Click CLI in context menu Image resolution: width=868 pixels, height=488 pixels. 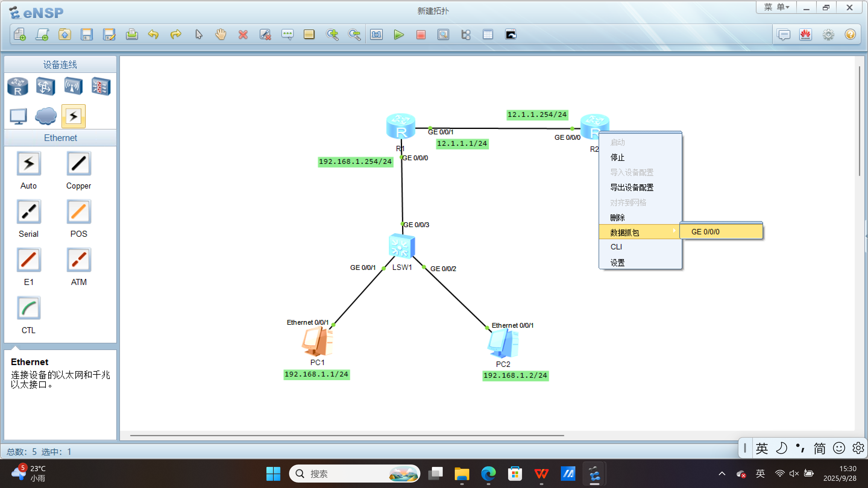click(616, 247)
